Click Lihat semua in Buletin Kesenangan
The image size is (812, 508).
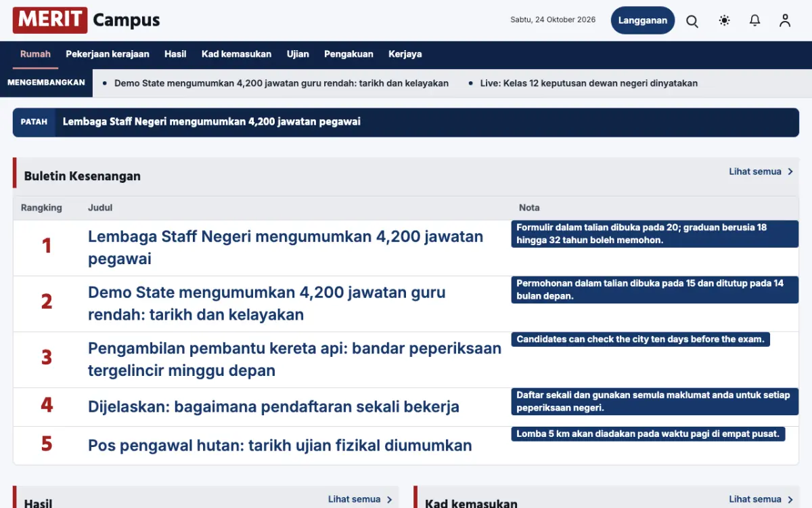[x=755, y=171]
